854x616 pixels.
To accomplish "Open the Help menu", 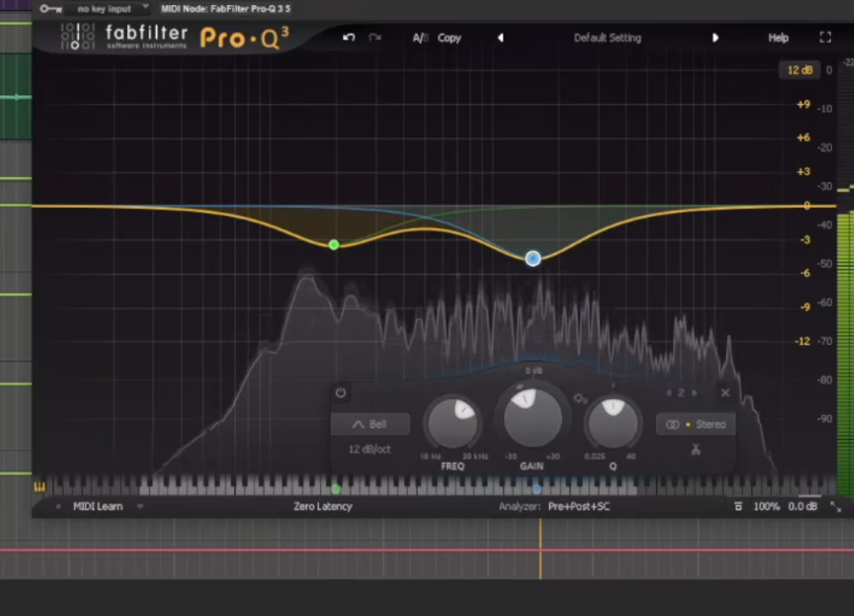I will pyautogui.click(x=778, y=38).
